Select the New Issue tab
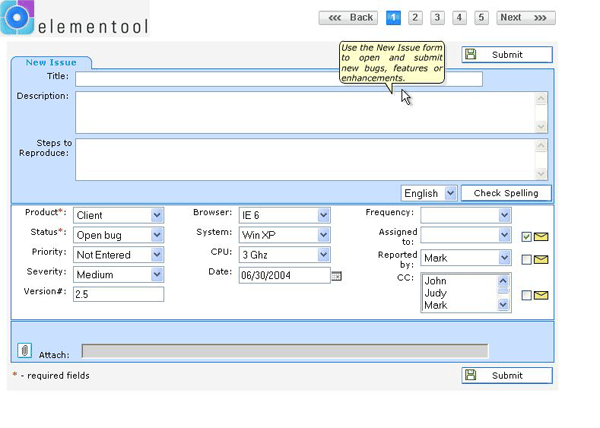The width and height of the screenshot is (600, 428). click(x=51, y=62)
